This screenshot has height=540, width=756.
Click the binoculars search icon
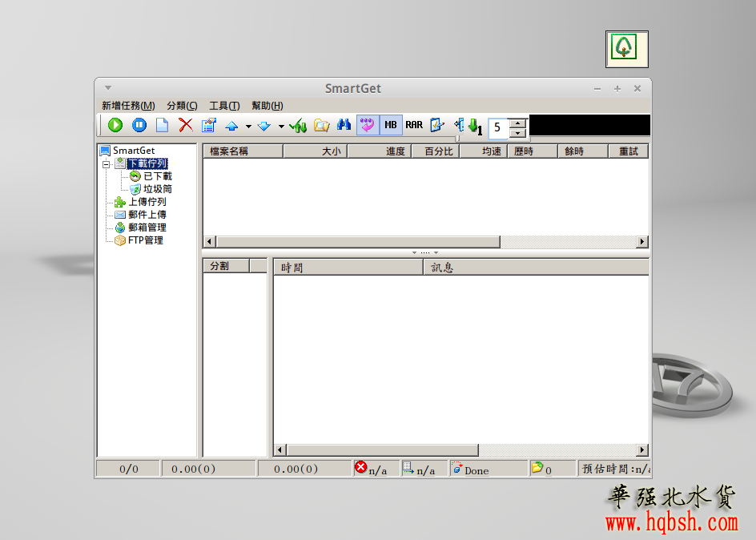click(x=344, y=125)
